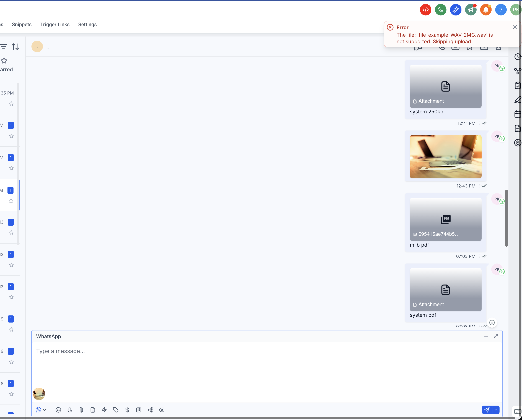This screenshot has height=420, width=522.
Task: Switch to the Settings tab
Action: tap(87, 24)
